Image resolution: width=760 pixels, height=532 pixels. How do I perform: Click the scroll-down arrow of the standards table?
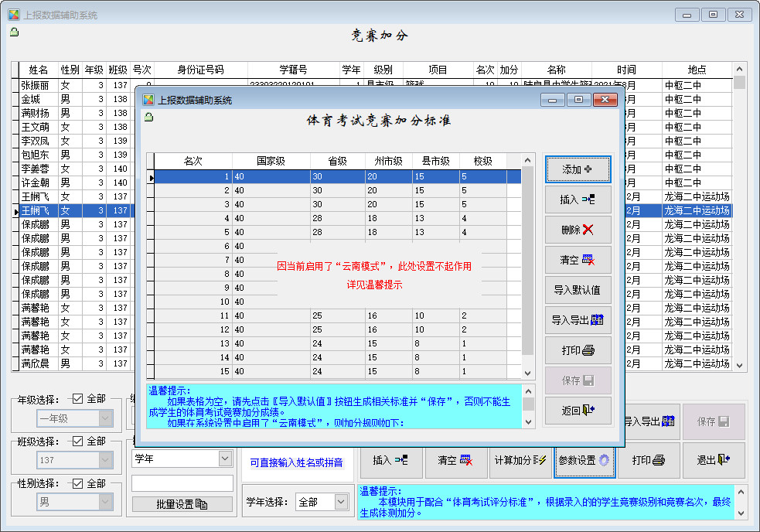[x=528, y=373]
